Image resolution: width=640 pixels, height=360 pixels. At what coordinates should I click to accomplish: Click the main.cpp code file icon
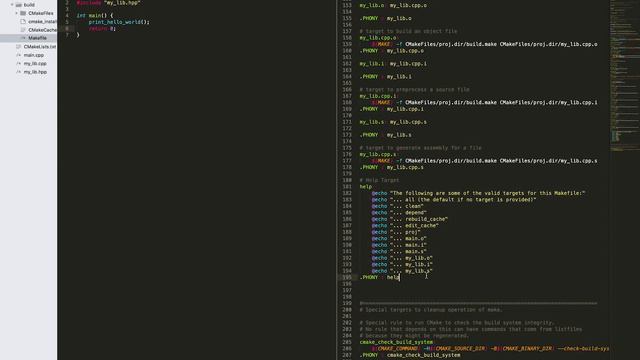(x=18, y=55)
